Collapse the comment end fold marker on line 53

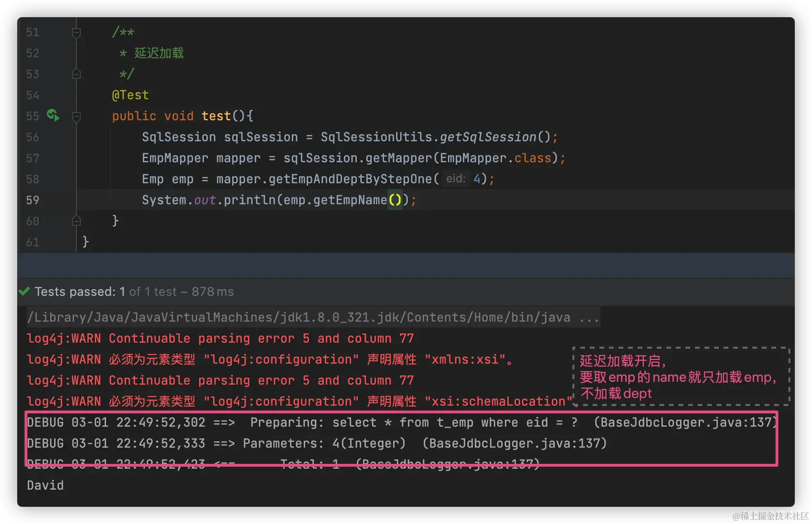tap(76, 74)
